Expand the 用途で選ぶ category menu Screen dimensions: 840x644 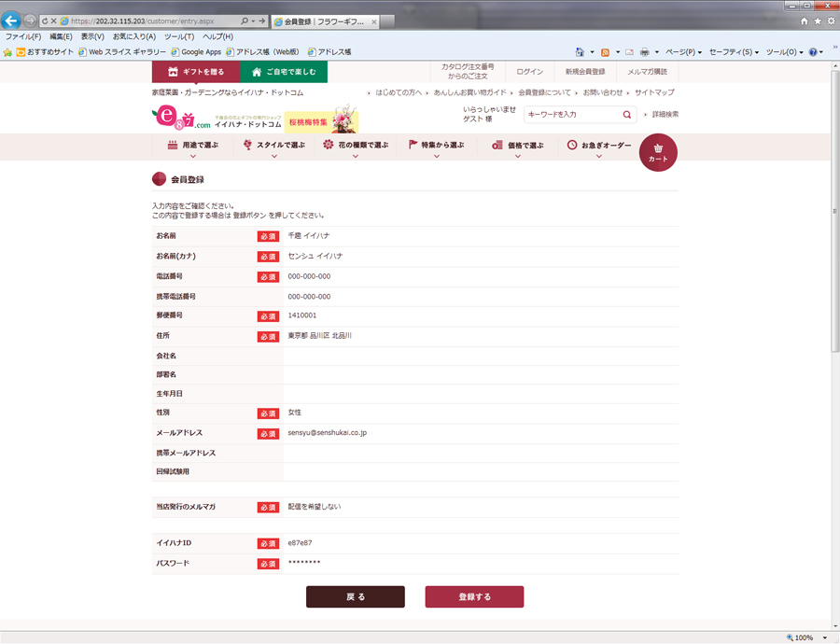[193, 147]
